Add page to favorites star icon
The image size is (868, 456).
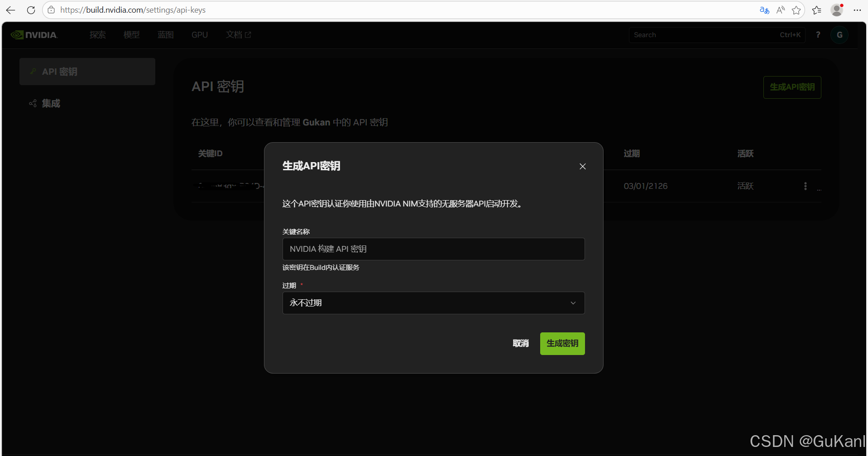[796, 10]
